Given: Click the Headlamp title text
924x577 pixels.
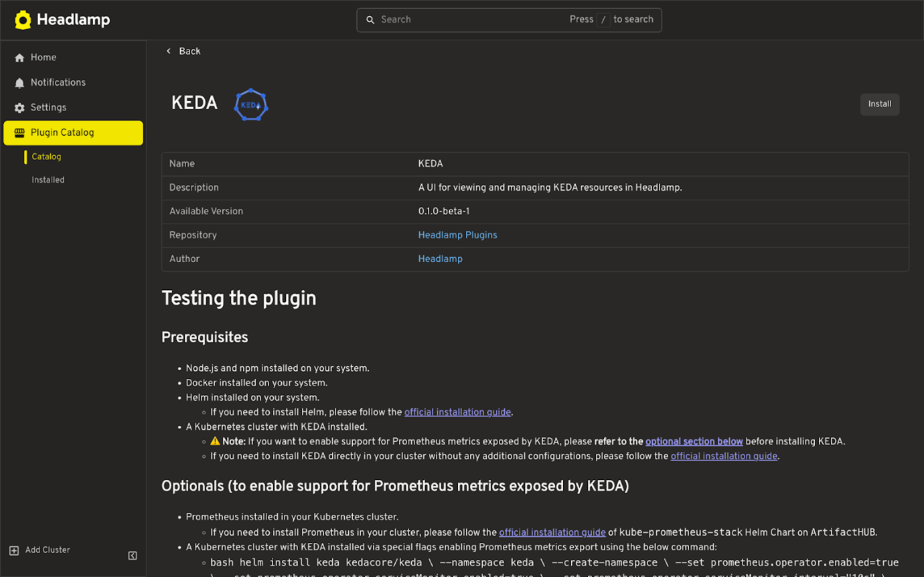Looking at the screenshot, I should 73,20.
